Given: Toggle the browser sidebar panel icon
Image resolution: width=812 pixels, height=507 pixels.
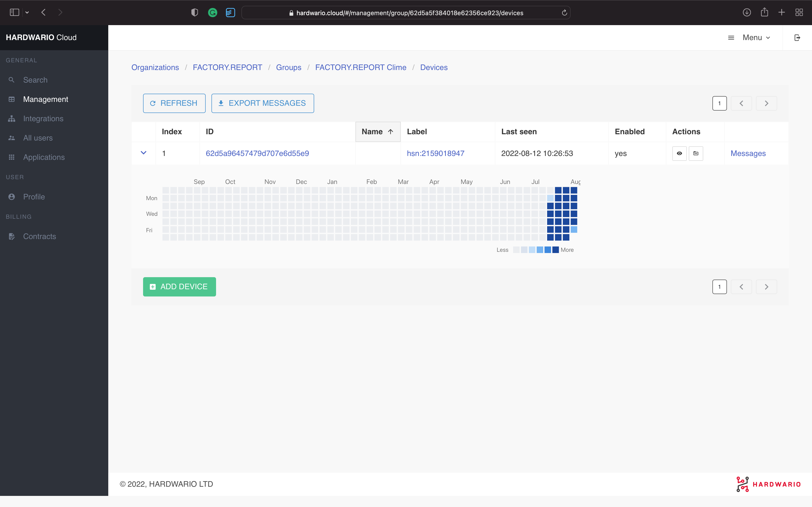Looking at the screenshot, I should click(14, 12).
